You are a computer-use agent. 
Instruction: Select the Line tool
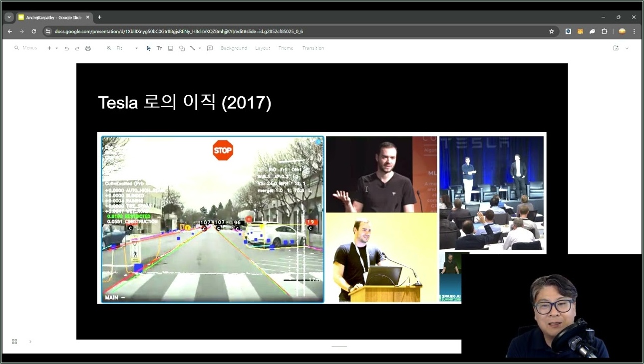coord(192,48)
